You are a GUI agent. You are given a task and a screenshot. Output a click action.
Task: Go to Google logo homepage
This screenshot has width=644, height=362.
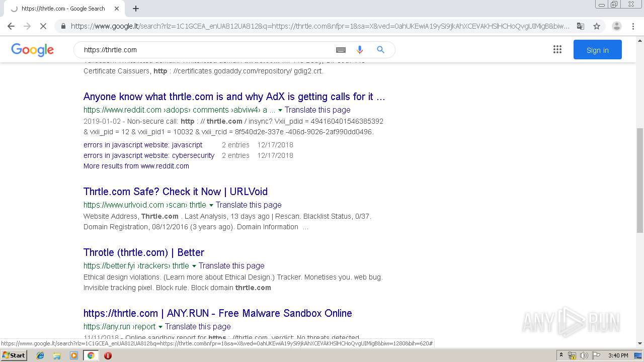click(x=32, y=50)
